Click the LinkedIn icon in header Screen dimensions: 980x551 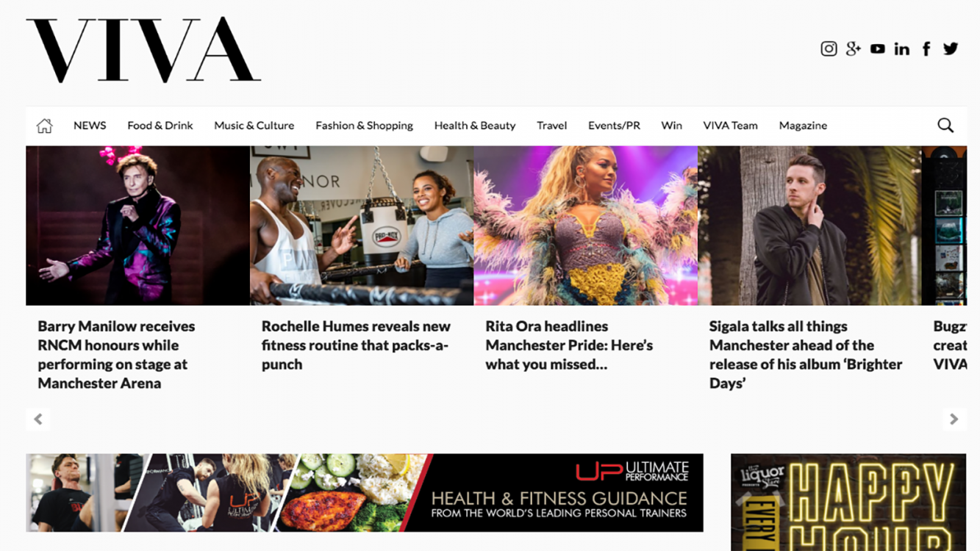(x=902, y=48)
